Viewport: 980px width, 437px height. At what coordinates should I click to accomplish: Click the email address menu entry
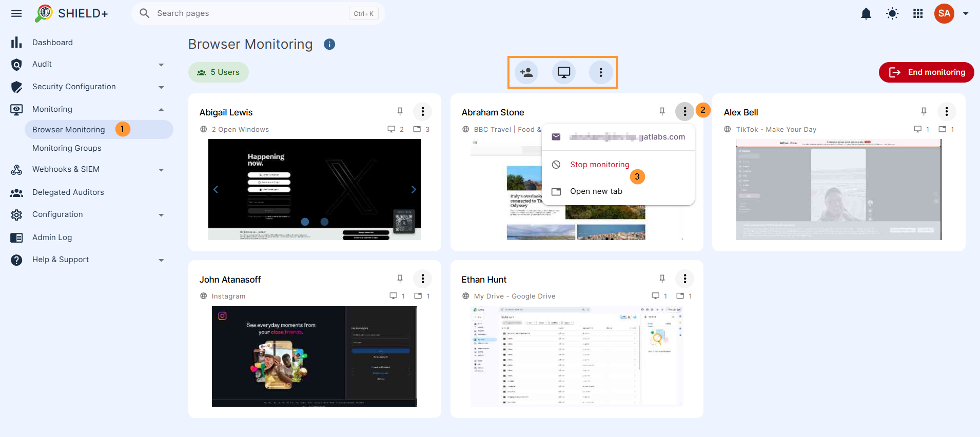[x=618, y=137]
